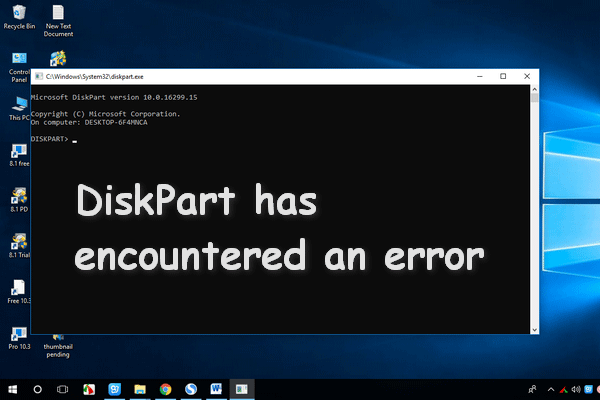This screenshot has height=400, width=600.
Task: Open the Recycle Bin desktop icon
Action: [x=19, y=17]
